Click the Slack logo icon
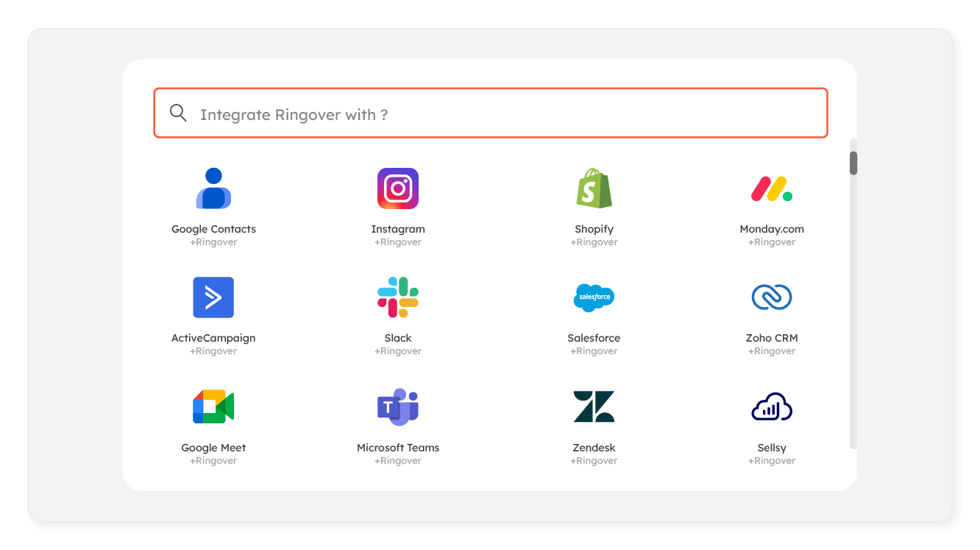 pos(398,297)
